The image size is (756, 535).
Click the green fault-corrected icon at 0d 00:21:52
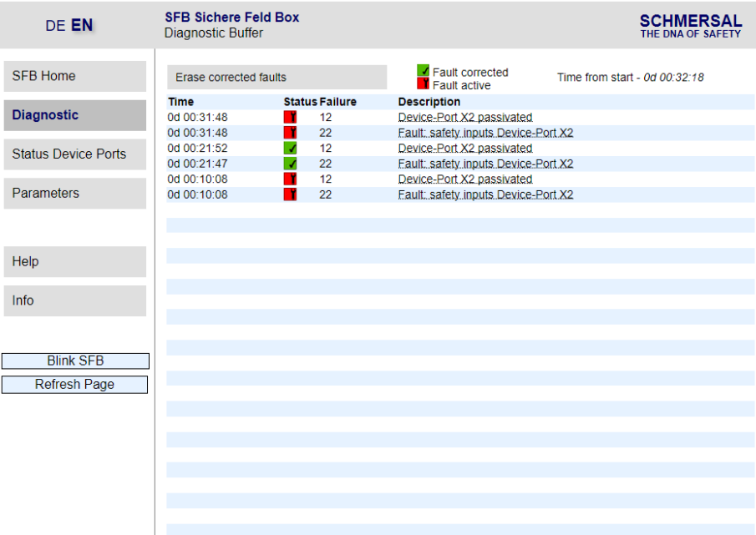[x=290, y=148]
